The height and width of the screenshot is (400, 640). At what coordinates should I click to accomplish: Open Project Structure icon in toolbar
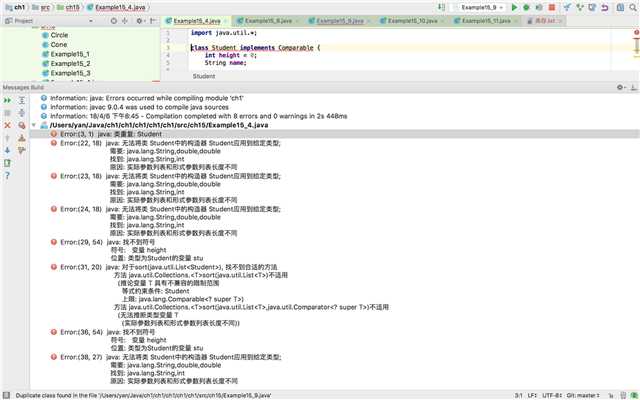[620, 7]
